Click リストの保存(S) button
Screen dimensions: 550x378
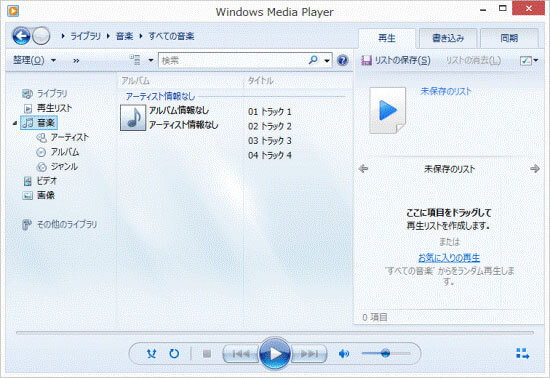396,60
